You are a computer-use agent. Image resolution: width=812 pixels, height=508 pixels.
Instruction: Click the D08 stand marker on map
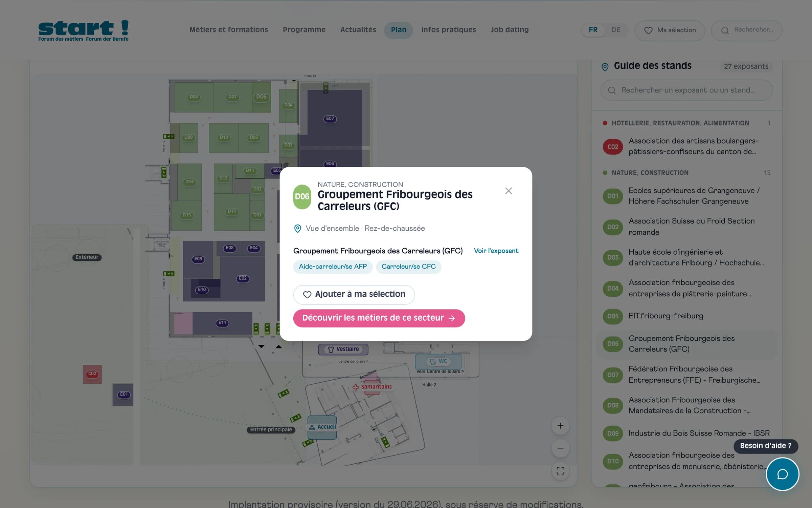(x=194, y=97)
